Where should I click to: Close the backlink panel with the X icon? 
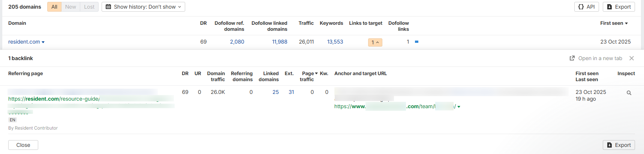[x=632, y=58]
